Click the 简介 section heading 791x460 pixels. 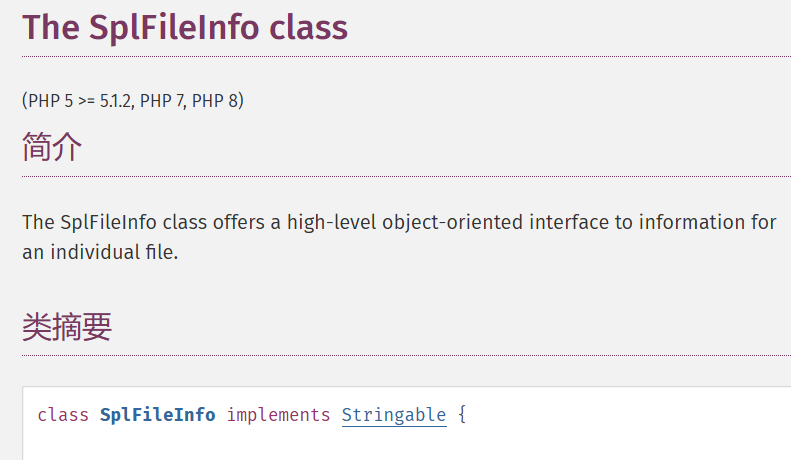[x=52, y=148]
